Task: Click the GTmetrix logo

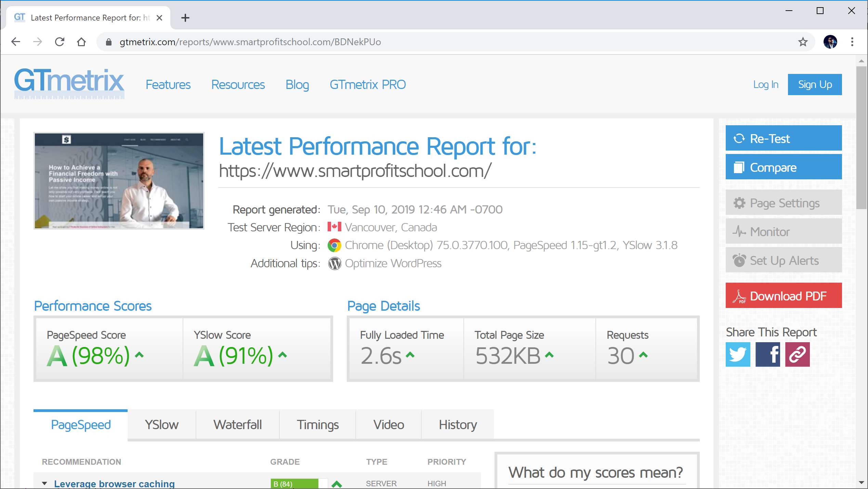Action: (x=69, y=83)
